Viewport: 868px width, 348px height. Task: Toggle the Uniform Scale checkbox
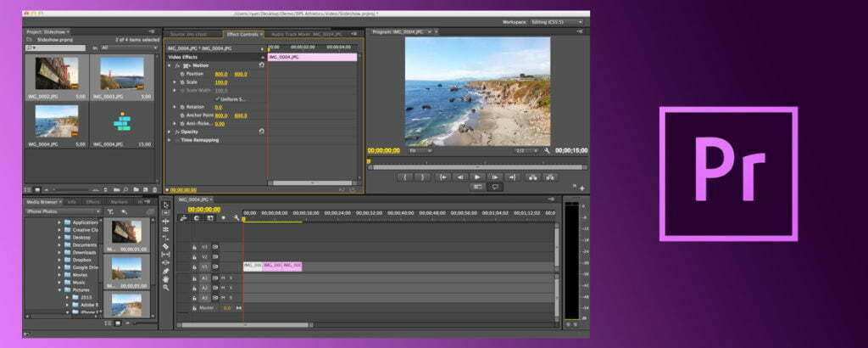[x=217, y=98]
